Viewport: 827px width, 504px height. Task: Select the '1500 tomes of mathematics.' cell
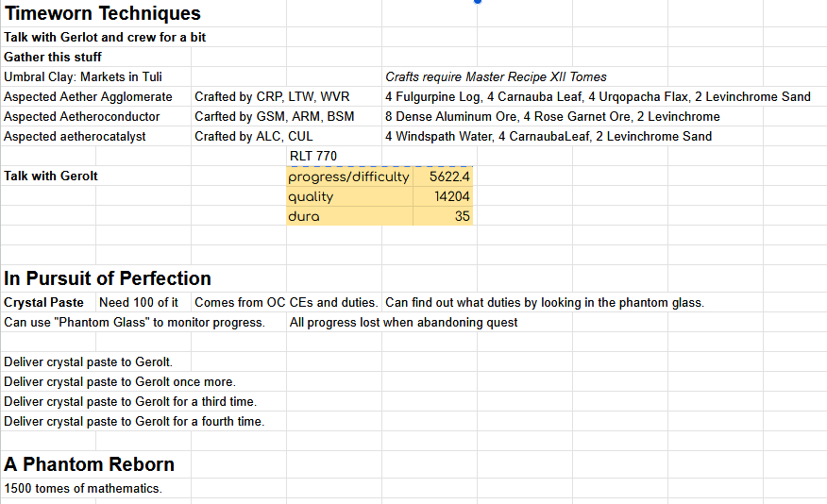[x=83, y=489]
